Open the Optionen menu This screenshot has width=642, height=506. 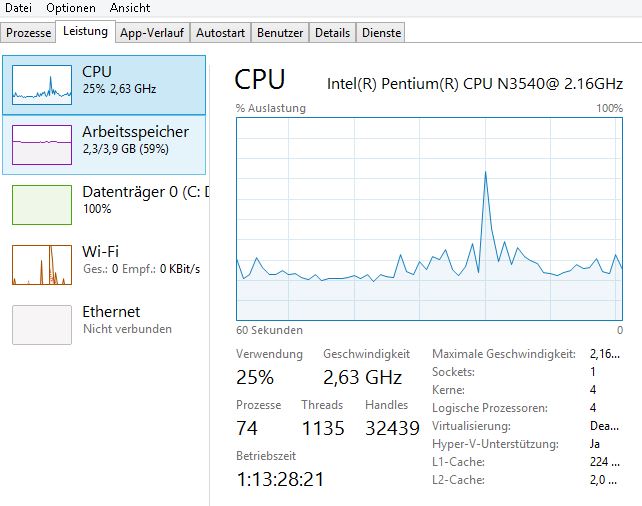coord(70,8)
